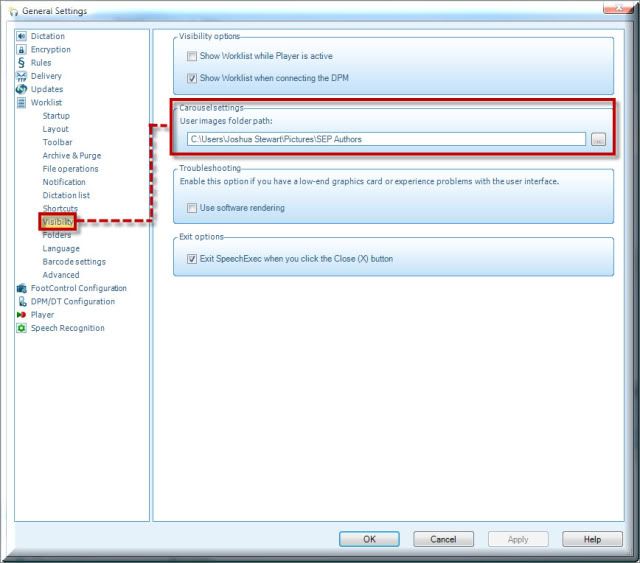
Task: Select the Rules category
Action: point(41,63)
